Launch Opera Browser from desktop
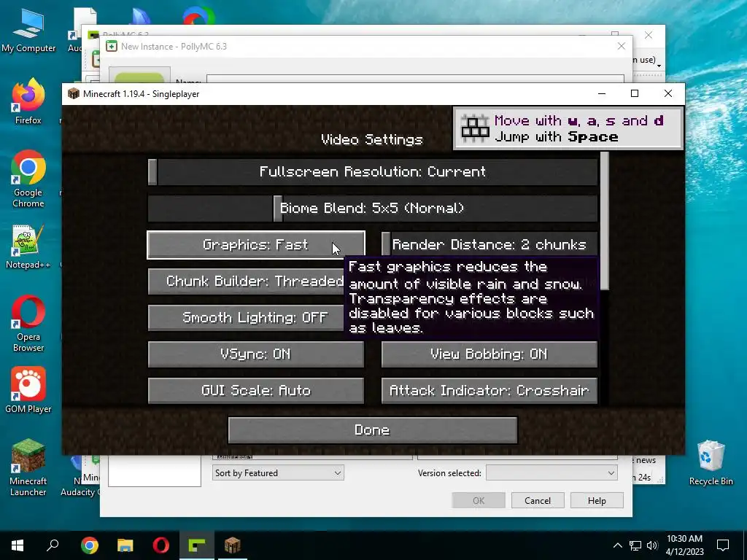The width and height of the screenshot is (747, 560). pos(28,324)
